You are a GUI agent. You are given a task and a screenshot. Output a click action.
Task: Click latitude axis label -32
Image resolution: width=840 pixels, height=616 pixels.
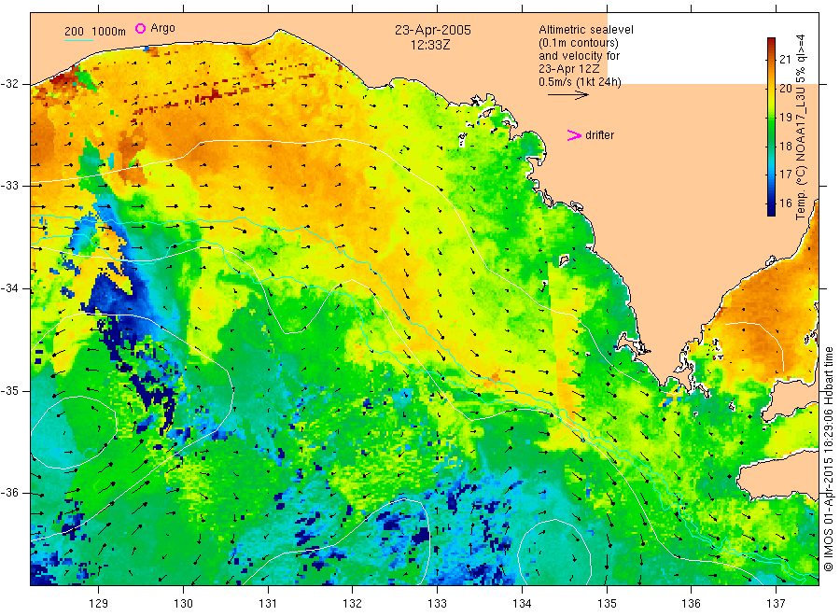point(9,84)
